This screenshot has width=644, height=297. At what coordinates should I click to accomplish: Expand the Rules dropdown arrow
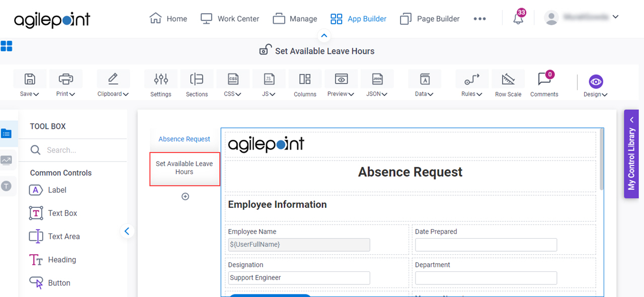479,94
